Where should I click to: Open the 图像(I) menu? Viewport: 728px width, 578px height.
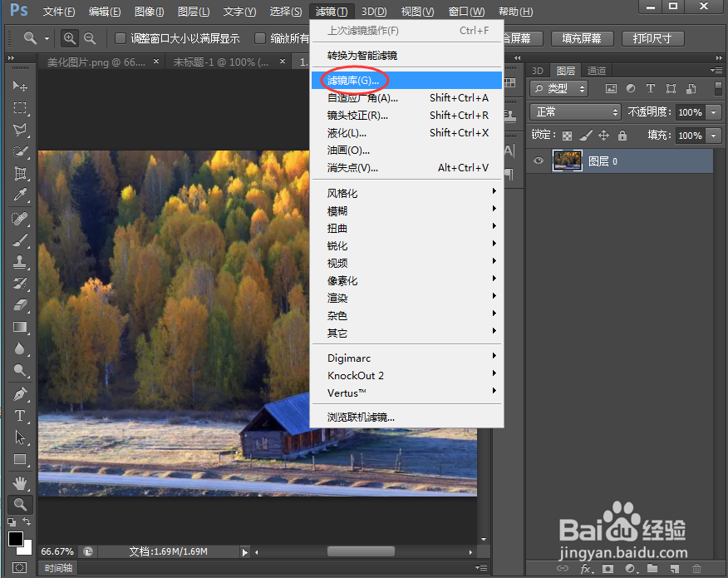(149, 11)
